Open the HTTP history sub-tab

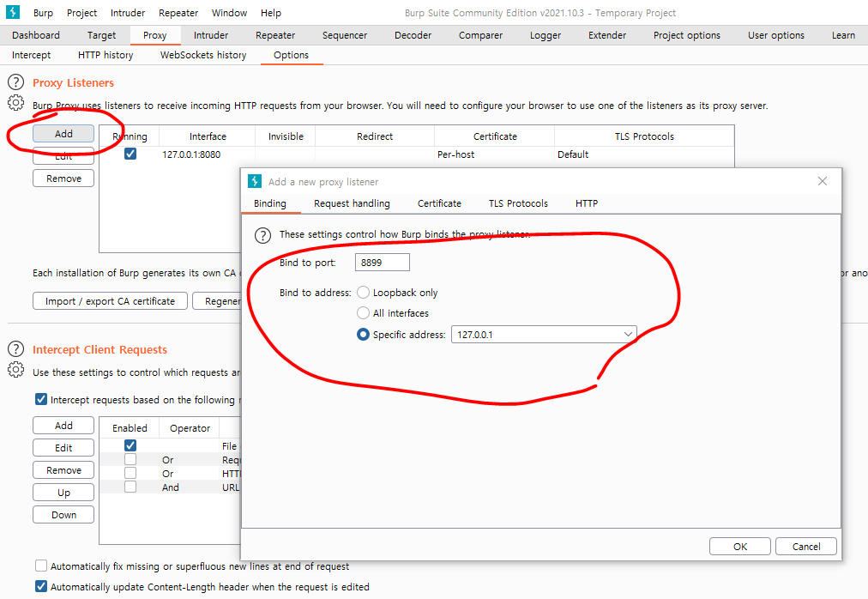coord(105,55)
